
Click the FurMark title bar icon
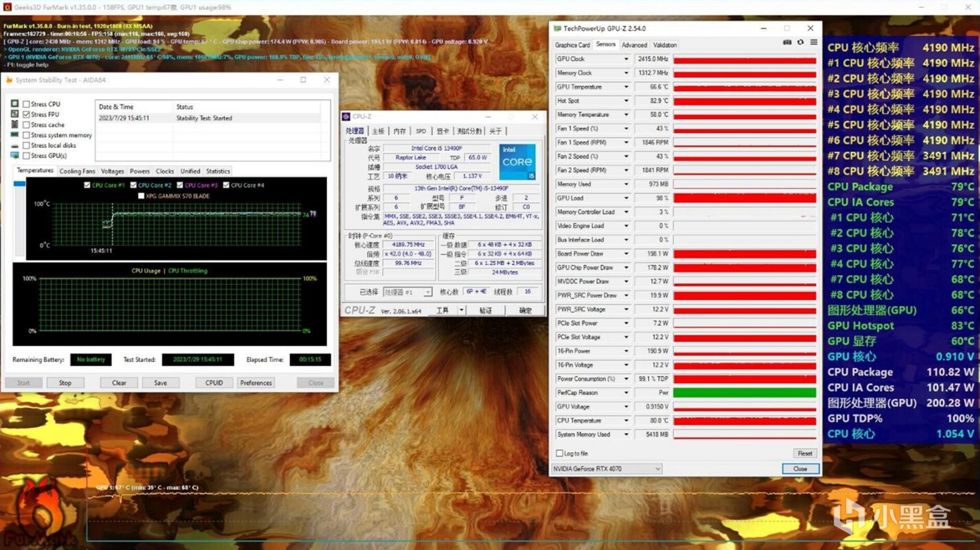tap(7, 7)
